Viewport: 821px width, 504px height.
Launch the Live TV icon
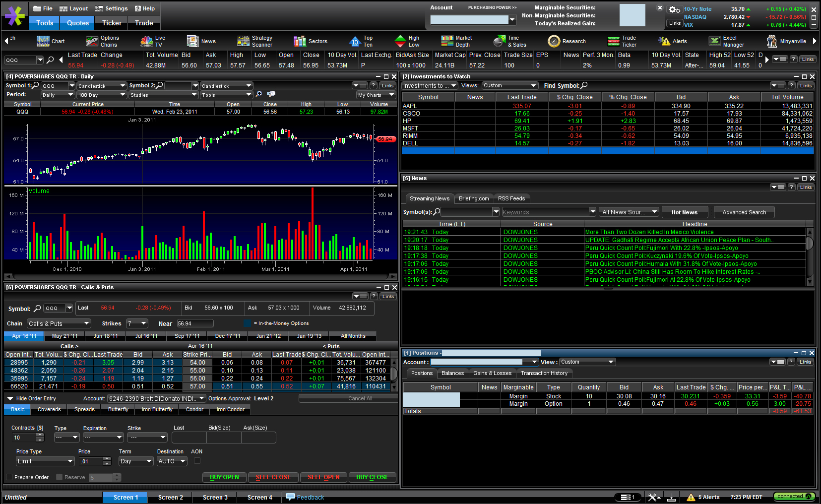[147, 41]
